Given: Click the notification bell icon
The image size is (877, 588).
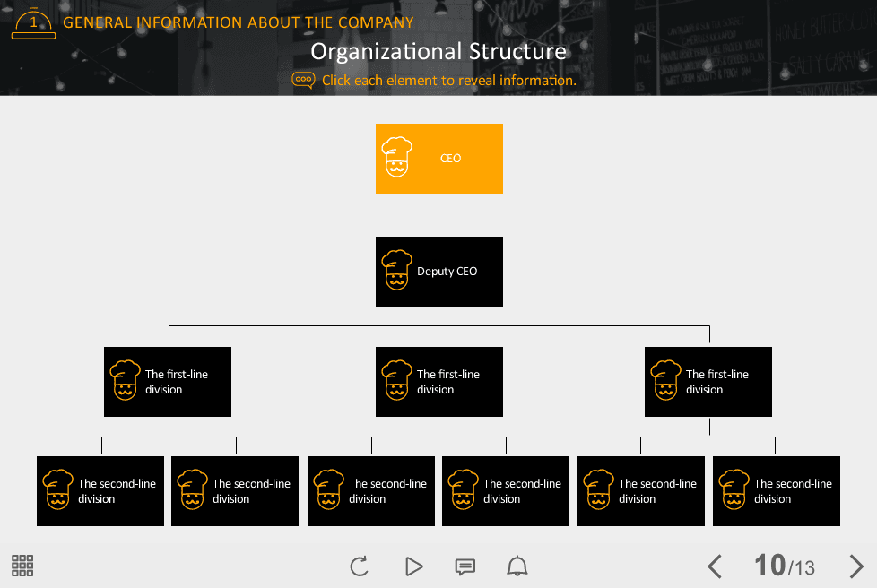Looking at the screenshot, I should tap(517, 566).
